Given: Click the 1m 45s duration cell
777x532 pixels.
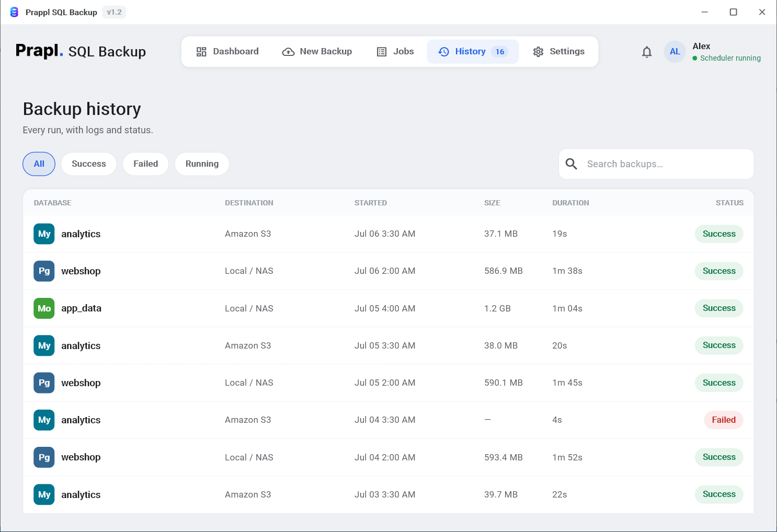Looking at the screenshot, I should [567, 383].
